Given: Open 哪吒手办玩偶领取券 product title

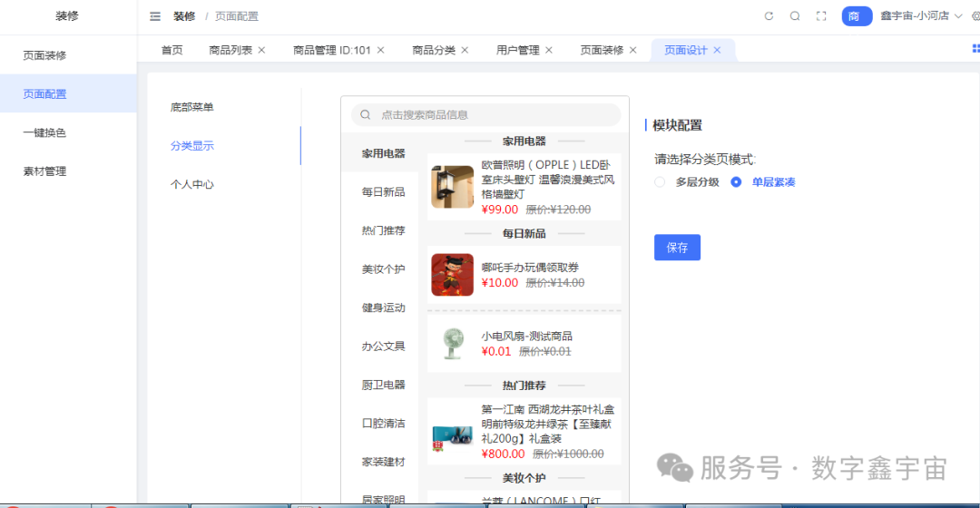Looking at the screenshot, I should pyautogui.click(x=530, y=268).
